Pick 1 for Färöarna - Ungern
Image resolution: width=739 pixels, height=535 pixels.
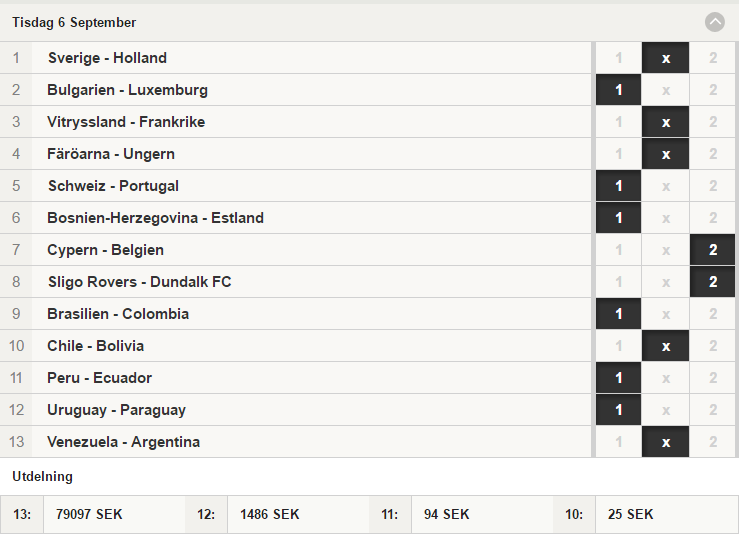pyautogui.click(x=618, y=154)
